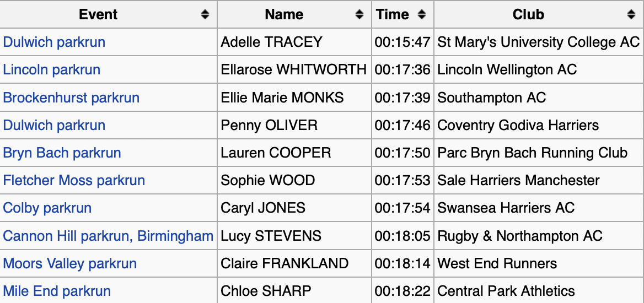The width and height of the screenshot is (644, 303).
Task: Open the Moors Valley parkrun link
Action: [x=70, y=263]
